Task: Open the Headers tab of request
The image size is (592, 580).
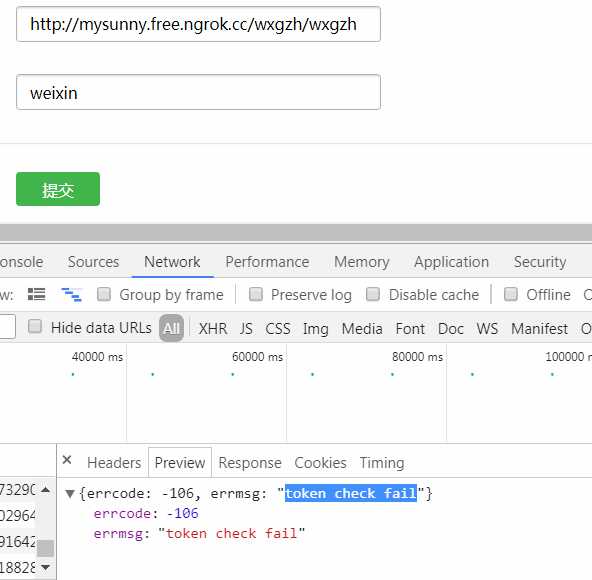Action: pyautogui.click(x=114, y=463)
